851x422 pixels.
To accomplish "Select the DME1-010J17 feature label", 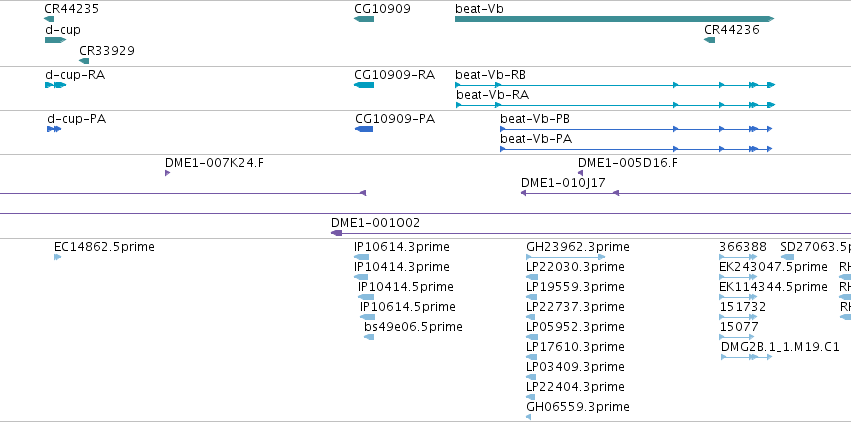I will coord(563,183).
